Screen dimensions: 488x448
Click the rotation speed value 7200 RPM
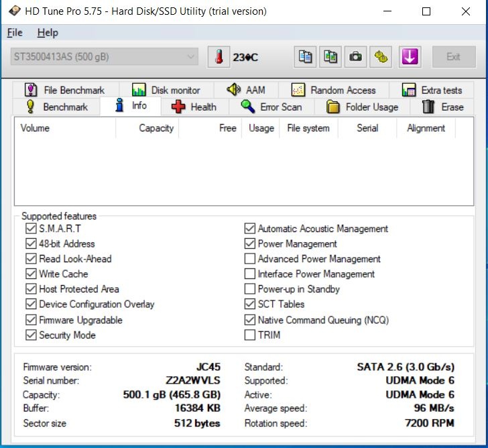(x=430, y=423)
